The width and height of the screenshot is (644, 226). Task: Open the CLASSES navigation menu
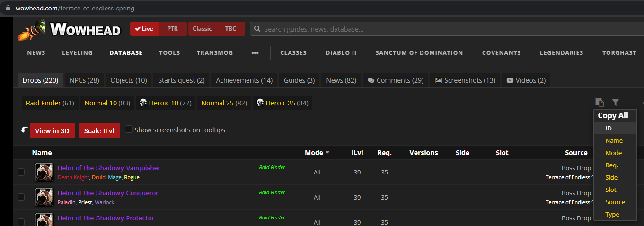pyautogui.click(x=293, y=53)
